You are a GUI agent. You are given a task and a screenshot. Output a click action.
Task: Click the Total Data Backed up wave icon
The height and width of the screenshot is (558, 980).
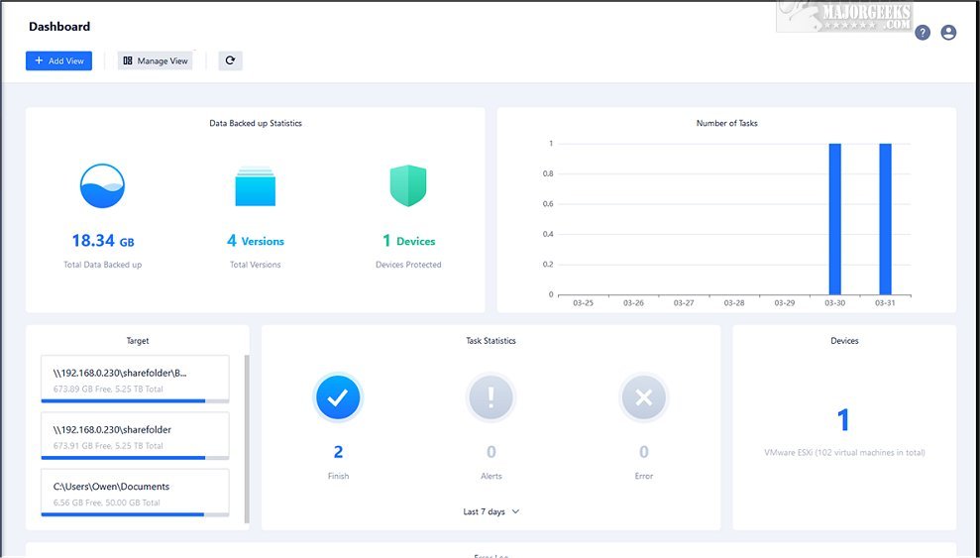pyautogui.click(x=102, y=185)
